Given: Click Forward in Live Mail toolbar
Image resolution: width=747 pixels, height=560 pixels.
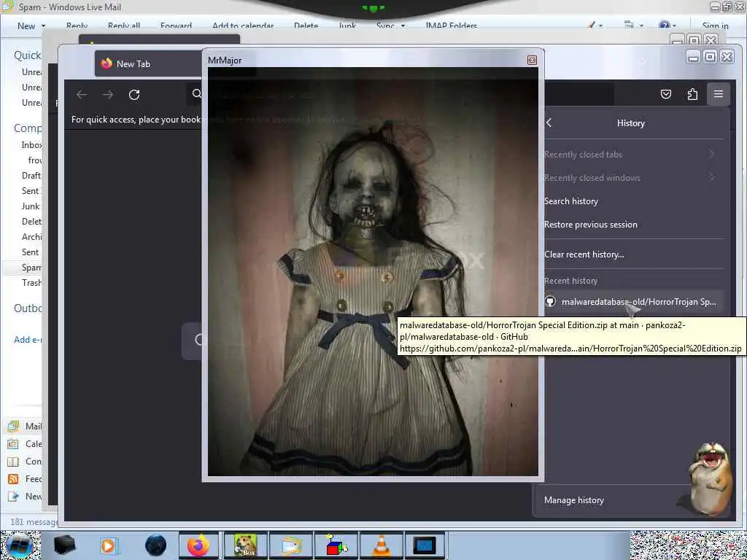Looking at the screenshot, I should 176,26.
